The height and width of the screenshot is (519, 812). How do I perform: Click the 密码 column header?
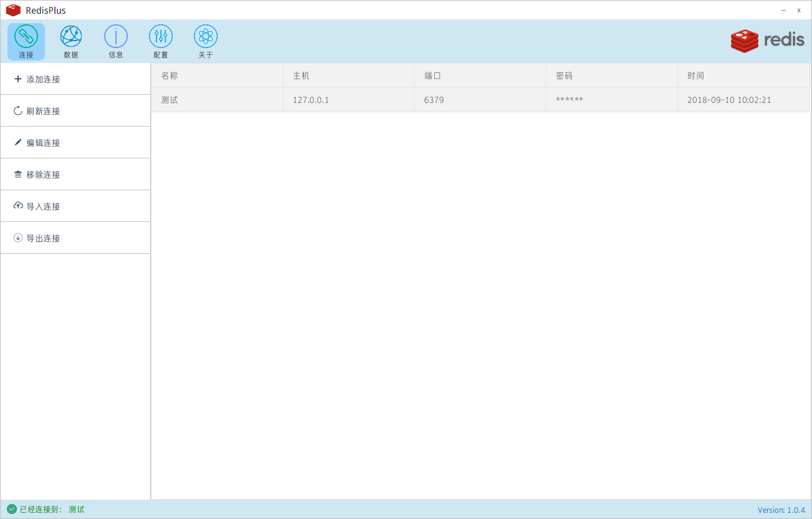click(612, 75)
